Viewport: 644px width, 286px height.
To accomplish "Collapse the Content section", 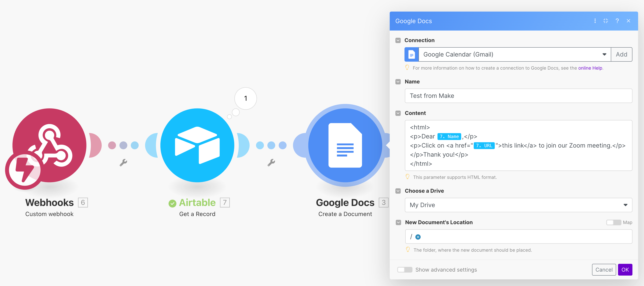I will point(398,113).
